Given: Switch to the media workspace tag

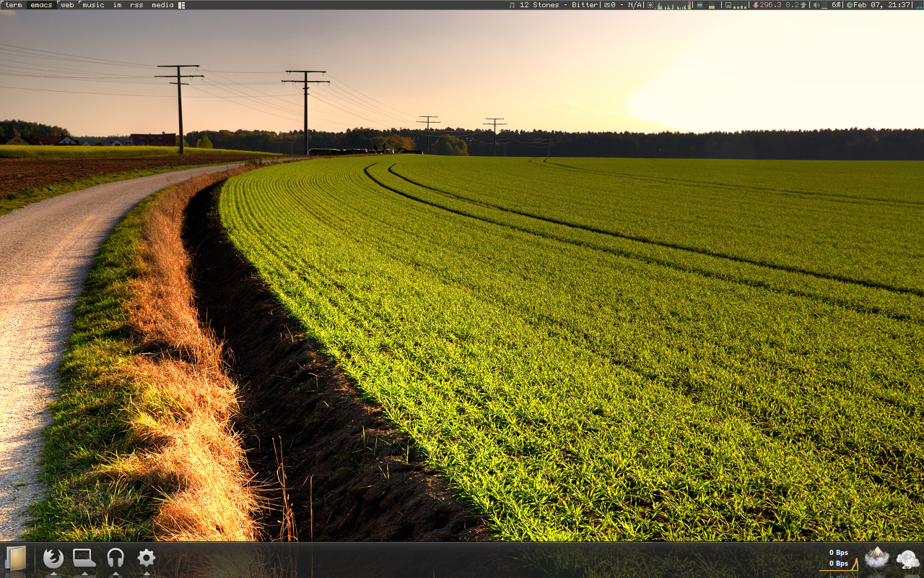Looking at the screenshot, I should pyautogui.click(x=162, y=5).
